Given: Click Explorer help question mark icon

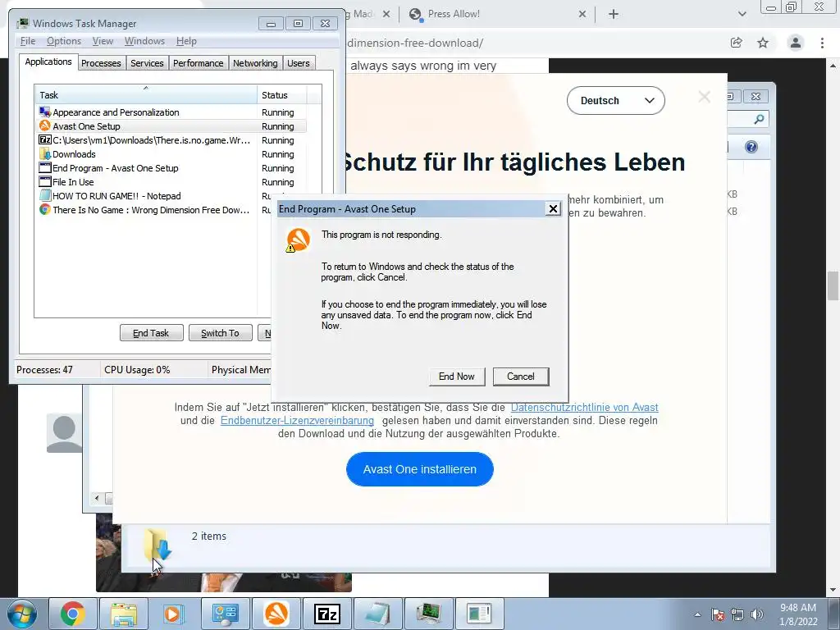Looking at the screenshot, I should pos(751,147).
